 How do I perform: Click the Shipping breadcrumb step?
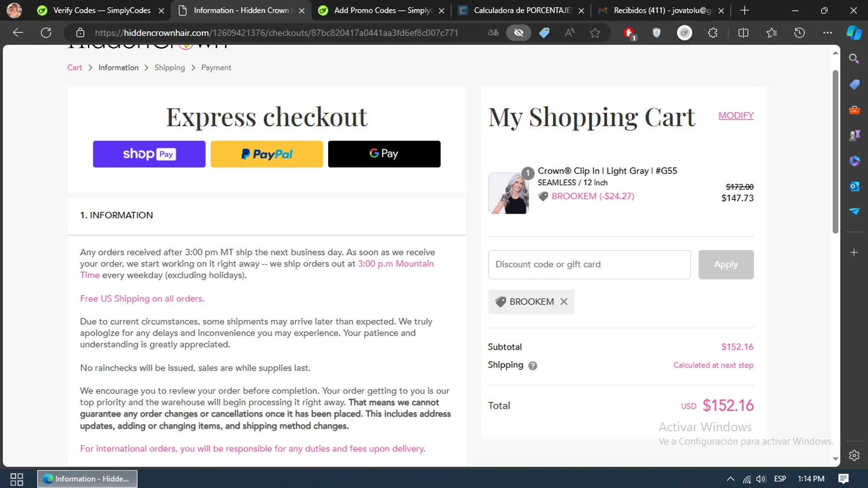(x=170, y=68)
